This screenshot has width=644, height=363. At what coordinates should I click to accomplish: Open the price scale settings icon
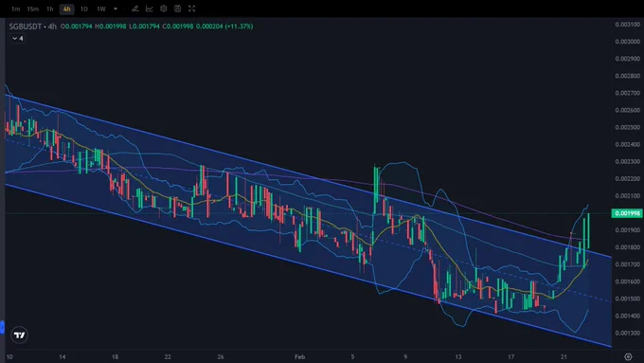click(x=628, y=356)
